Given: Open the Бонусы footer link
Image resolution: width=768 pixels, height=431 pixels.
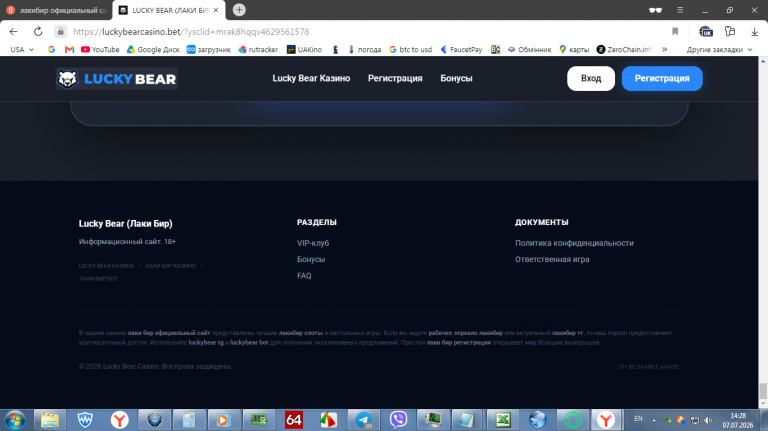Looking at the screenshot, I should (x=311, y=259).
